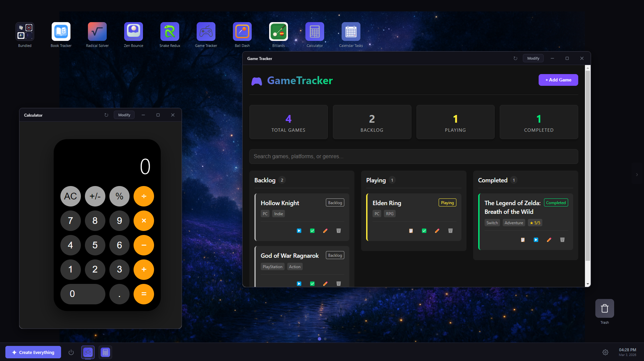Refresh the Game Tracker window
644x361 pixels.
(x=515, y=58)
